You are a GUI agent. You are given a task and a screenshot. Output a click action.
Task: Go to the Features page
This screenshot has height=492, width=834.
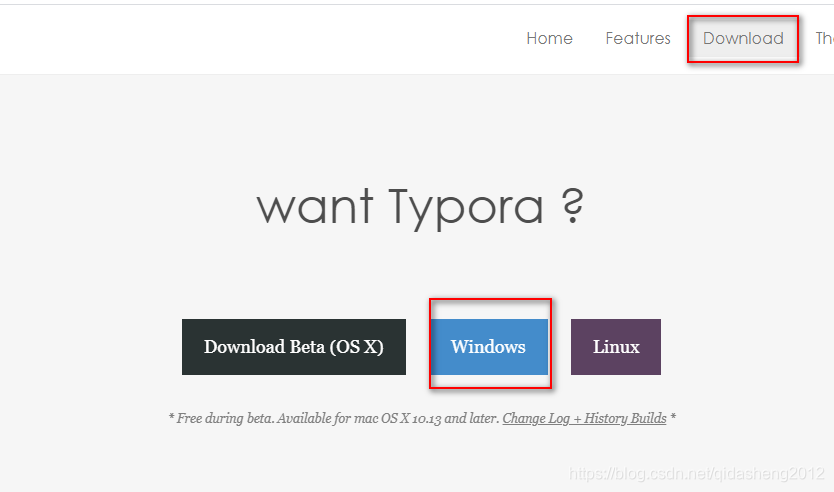coord(638,38)
